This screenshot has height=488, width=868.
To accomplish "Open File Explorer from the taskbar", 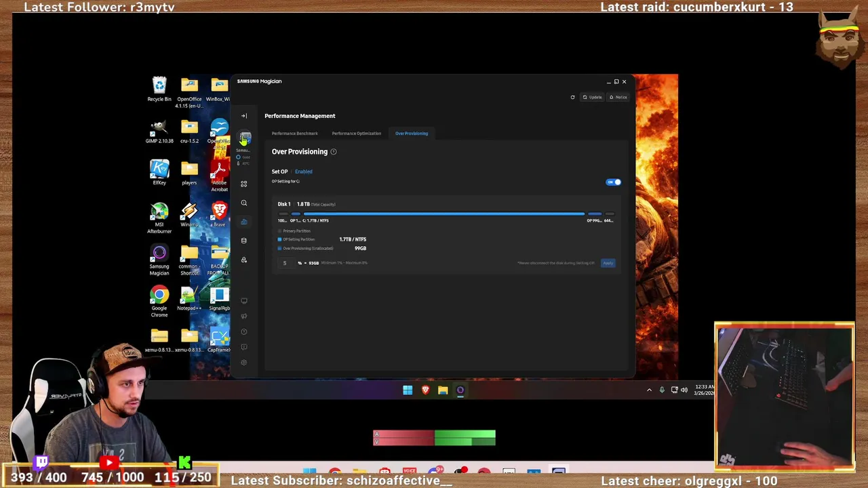I will coord(443,390).
